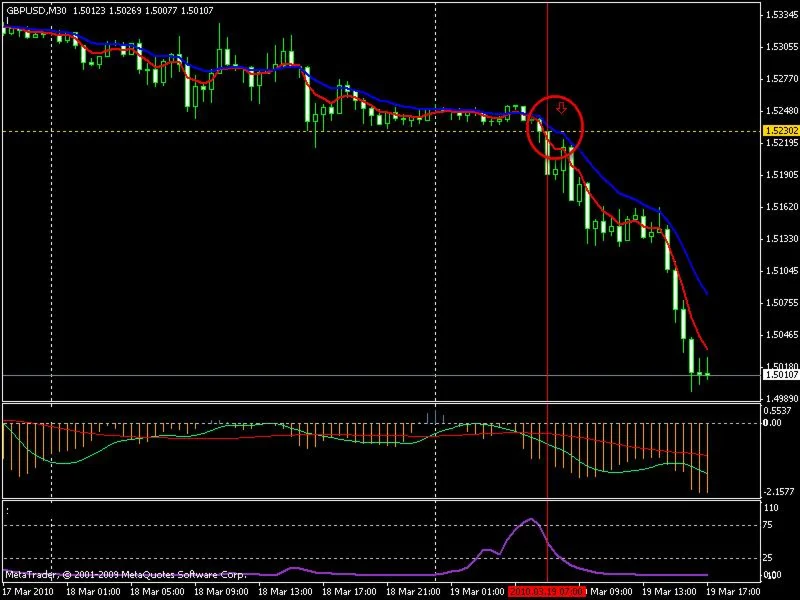The width and height of the screenshot is (800, 600).
Task: Click the 1.51905 price scale value
Action: (x=782, y=175)
